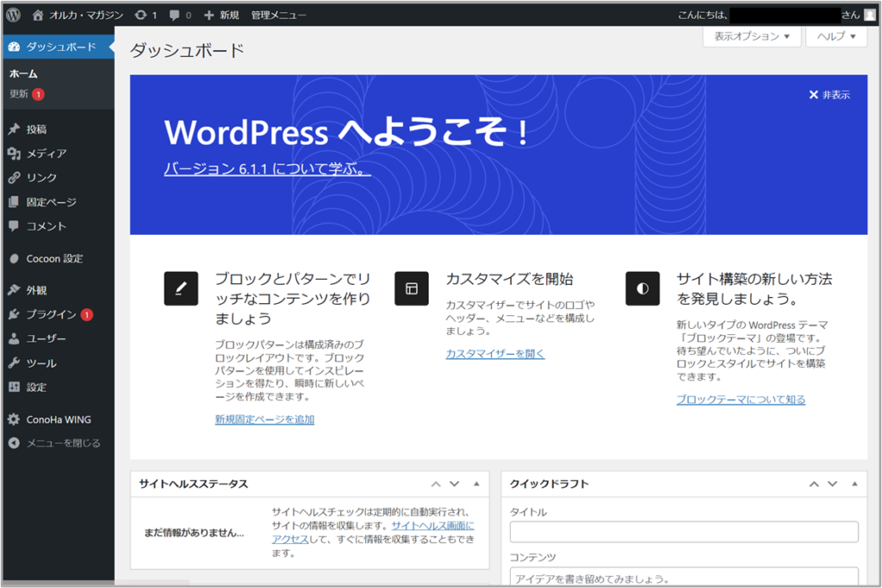Click the plug icon next to プラグイン
The image size is (882, 588).
(x=14, y=314)
